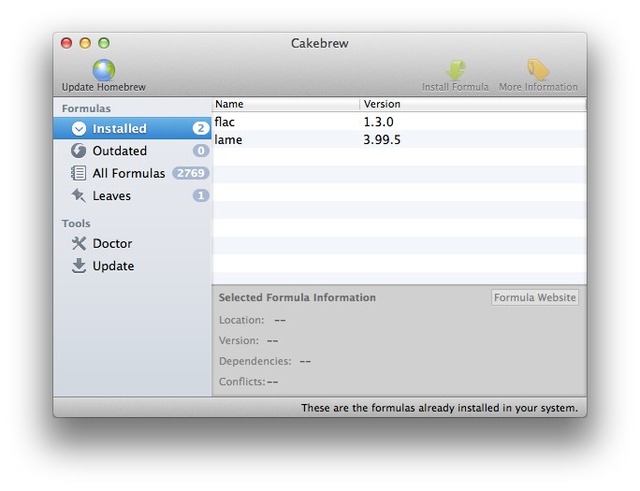This screenshot has height=491, width=640.
Task: Open the All Formulas list
Action: [132, 173]
